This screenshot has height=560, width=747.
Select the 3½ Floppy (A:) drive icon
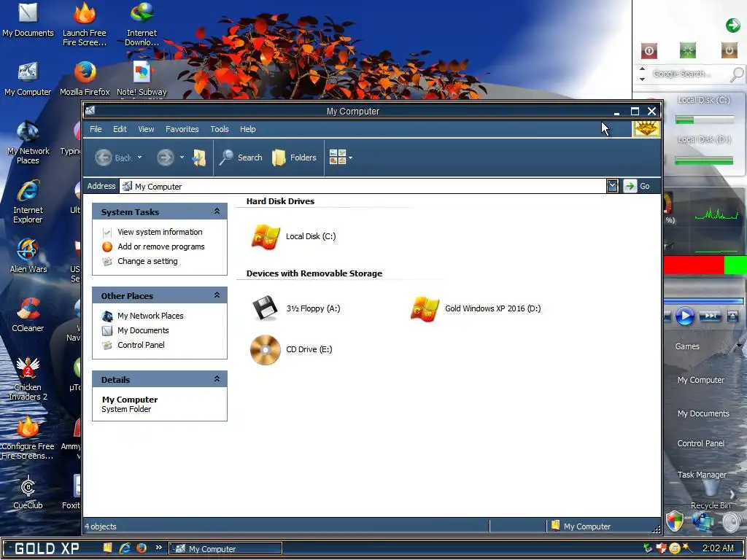[x=265, y=308]
